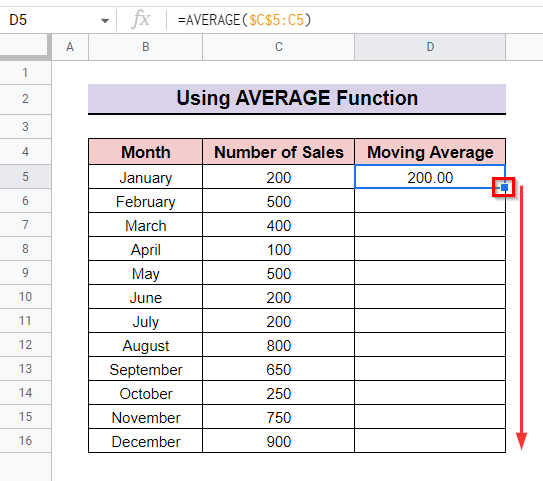Select row 14 header
This screenshot has width=543, height=481.
tap(25, 393)
